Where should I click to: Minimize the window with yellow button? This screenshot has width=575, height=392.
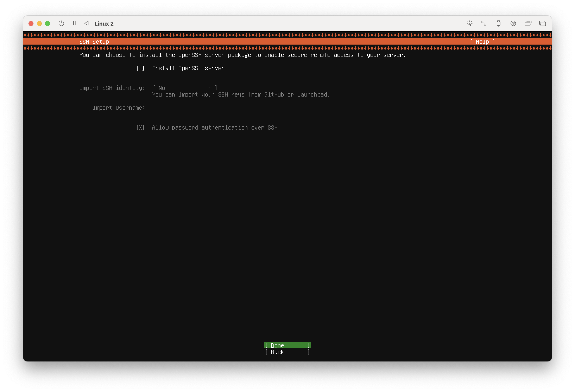pyautogui.click(x=39, y=24)
